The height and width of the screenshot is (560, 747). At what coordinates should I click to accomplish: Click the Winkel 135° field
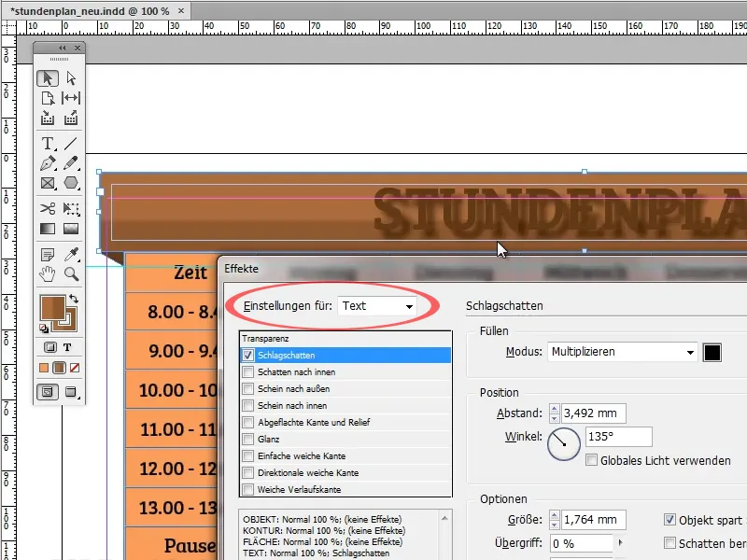619,437
